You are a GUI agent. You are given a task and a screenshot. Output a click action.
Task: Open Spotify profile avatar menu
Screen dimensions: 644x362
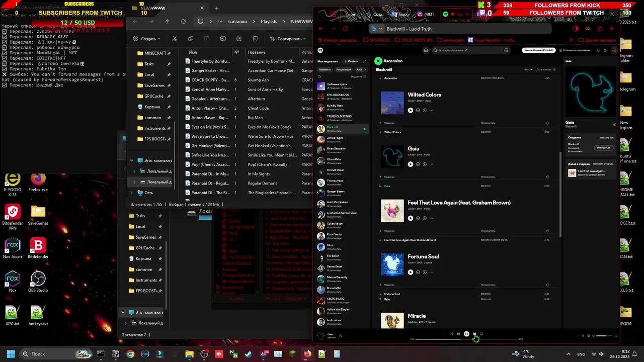[614, 50]
